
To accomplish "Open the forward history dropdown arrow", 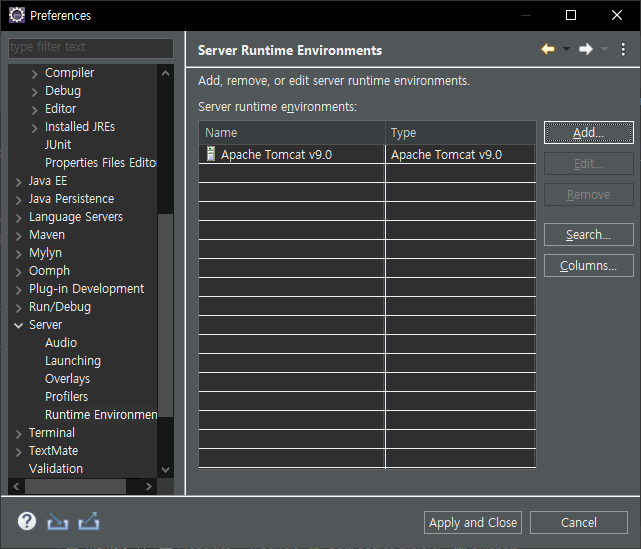I will [x=604, y=49].
